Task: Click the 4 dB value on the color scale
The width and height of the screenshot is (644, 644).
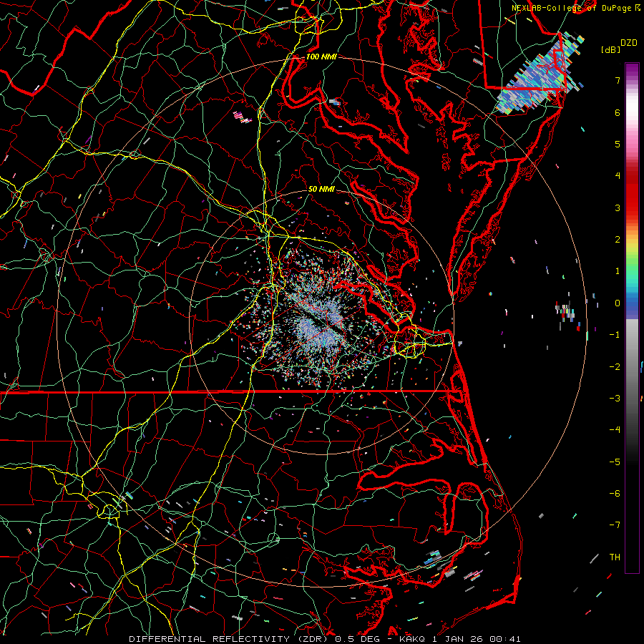Action: [x=618, y=176]
